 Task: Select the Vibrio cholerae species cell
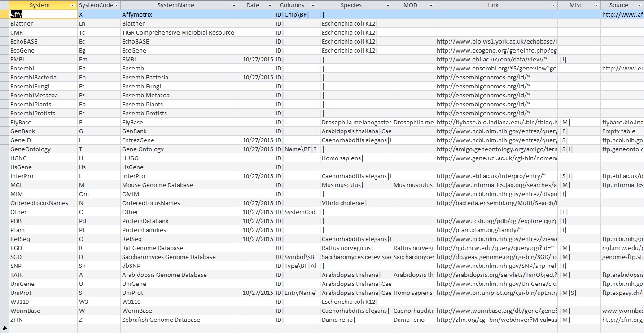355,203
